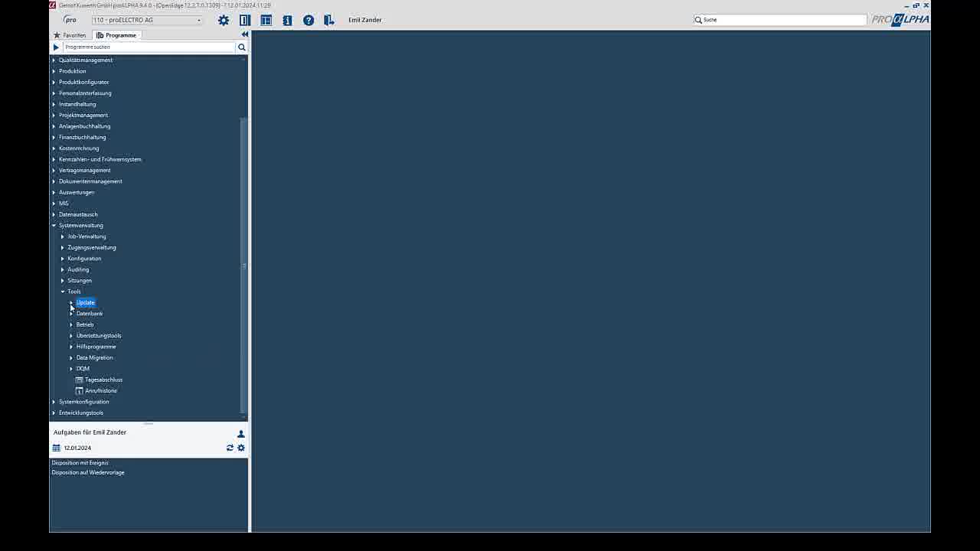Image resolution: width=980 pixels, height=551 pixels.
Task: Select Systemkonfiguration in the tree
Action: tap(84, 402)
